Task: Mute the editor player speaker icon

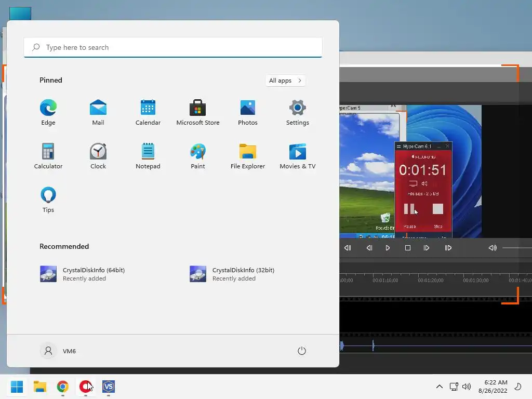Action: click(x=493, y=248)
